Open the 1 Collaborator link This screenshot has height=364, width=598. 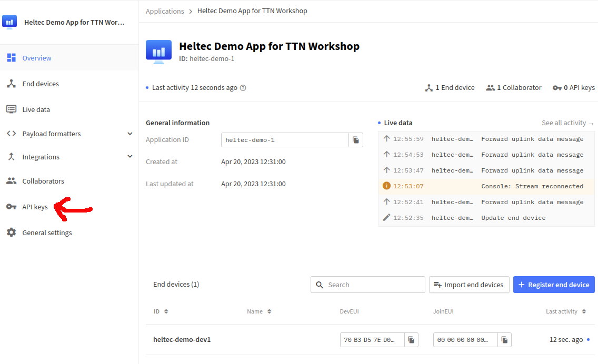point(514,88)
